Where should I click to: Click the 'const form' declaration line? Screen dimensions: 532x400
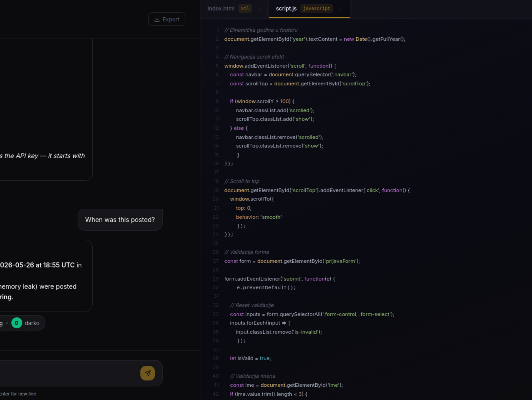292,261
